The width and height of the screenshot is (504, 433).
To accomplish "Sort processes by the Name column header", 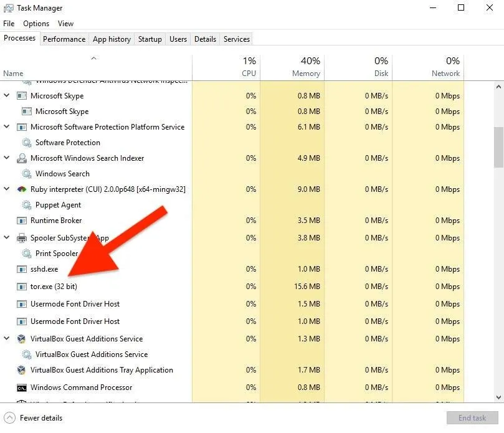I will point(96,67).
